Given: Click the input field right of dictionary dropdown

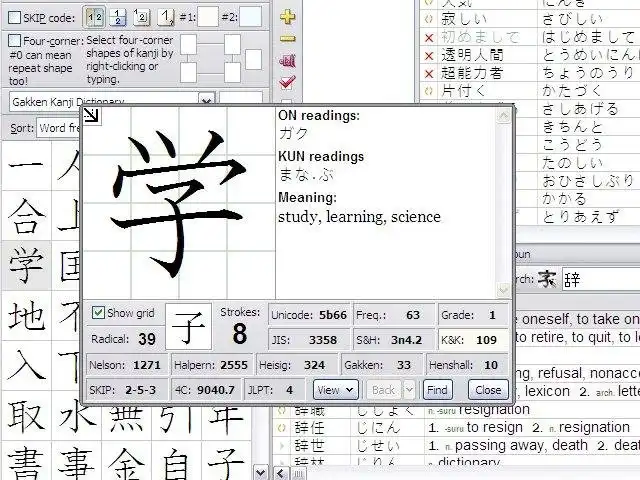Looking at the screenshot, I should coord(241,98).
